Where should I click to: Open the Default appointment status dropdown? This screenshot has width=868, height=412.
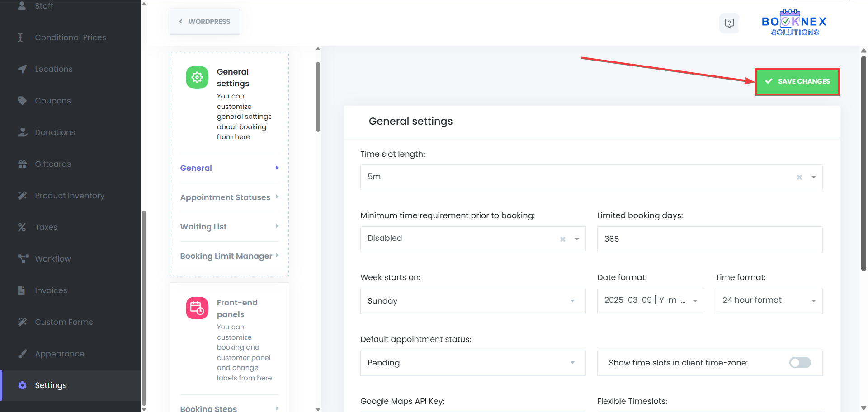(472, 363)
